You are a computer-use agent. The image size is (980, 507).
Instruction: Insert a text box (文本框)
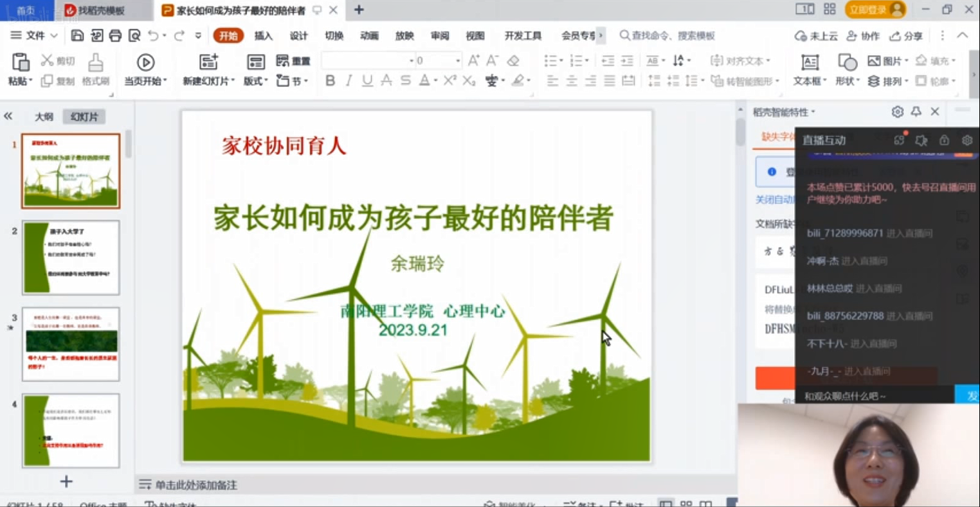point(810,62)
